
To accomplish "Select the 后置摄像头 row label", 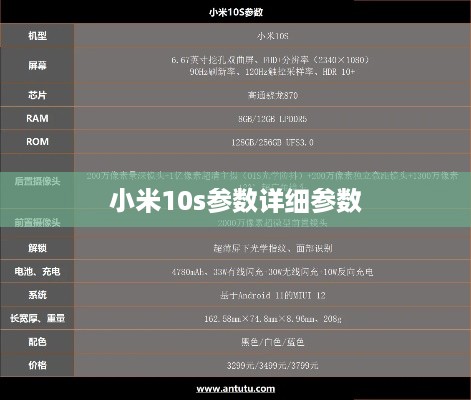I will tap(37, 182).
